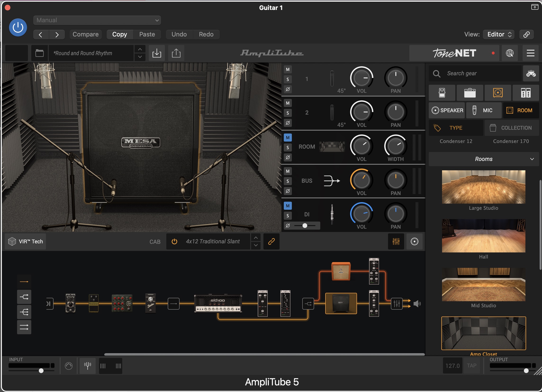Switch to the MIC tab
The height and width of the screenshot is (392, 542).
pyautogui.click(x=484, y=110)
